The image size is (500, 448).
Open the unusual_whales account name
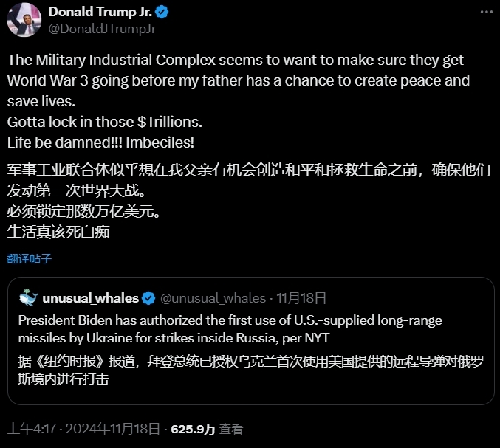pos(90,298)
